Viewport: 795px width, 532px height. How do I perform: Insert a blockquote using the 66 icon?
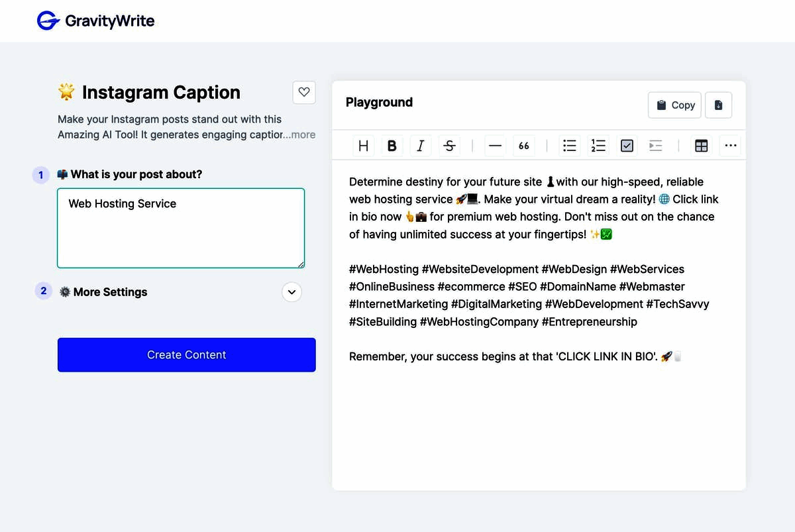click(523, 145)
